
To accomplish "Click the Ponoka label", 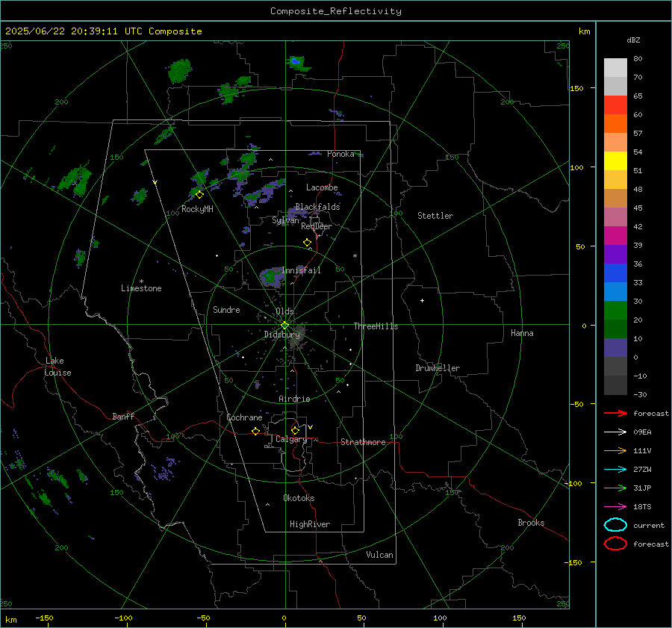I will 340,154.
